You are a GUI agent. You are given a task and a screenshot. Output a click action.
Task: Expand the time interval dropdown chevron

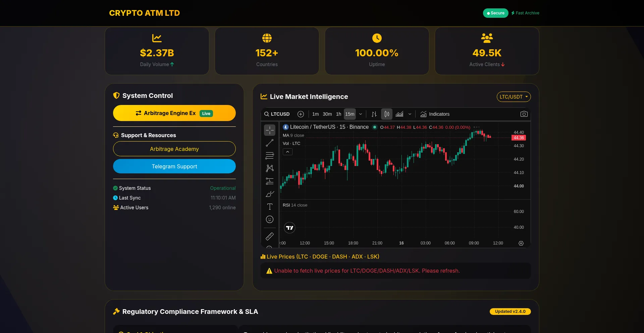tap(361, 114)
